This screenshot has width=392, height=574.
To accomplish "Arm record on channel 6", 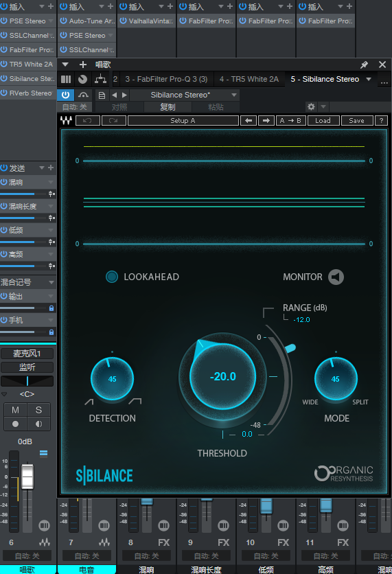I will [x=15, y=424].
